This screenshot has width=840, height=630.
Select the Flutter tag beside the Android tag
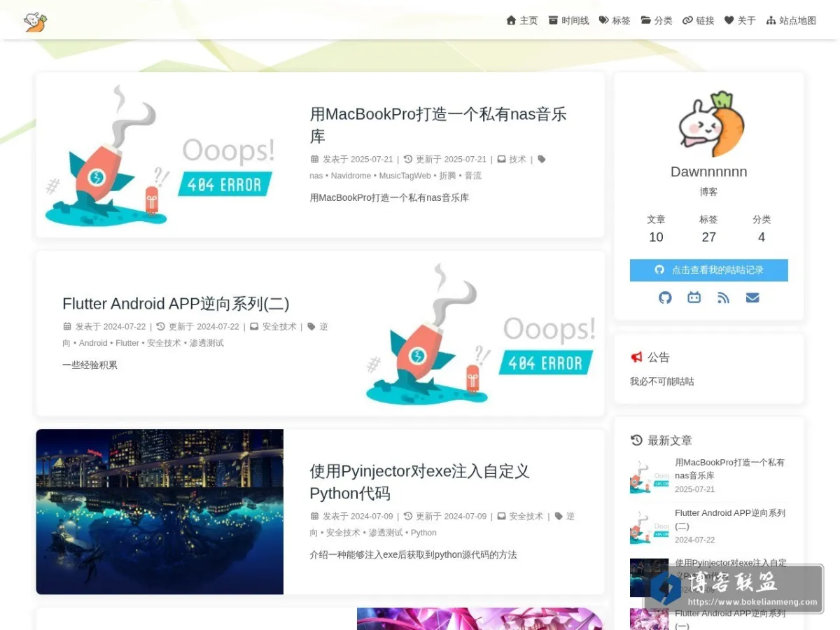(127, 343)
